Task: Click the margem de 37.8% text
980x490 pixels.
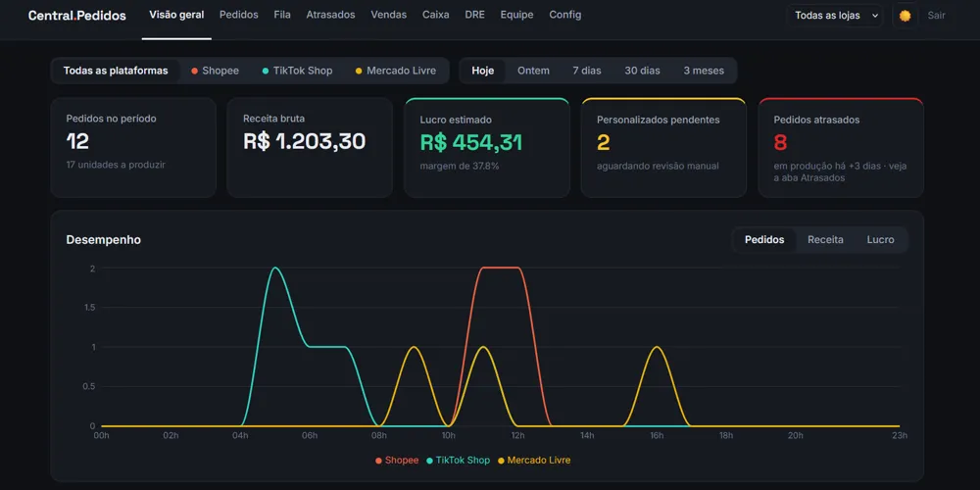Action: [460, 167]
